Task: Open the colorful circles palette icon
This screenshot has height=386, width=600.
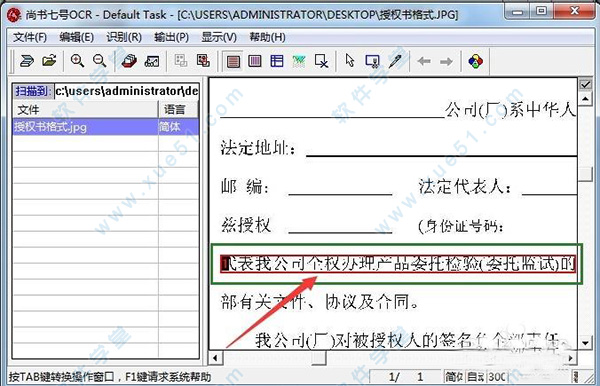Action: 476,61
